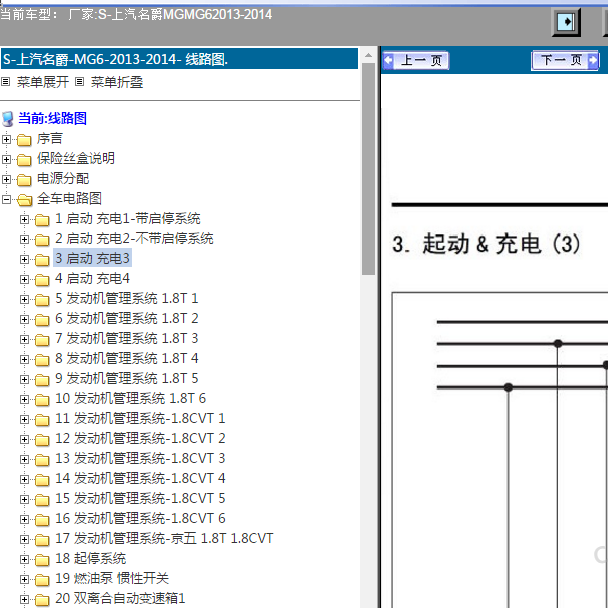Click folder icon of 15 发动机管理系统-1.8CVT 5

(42, 499)
